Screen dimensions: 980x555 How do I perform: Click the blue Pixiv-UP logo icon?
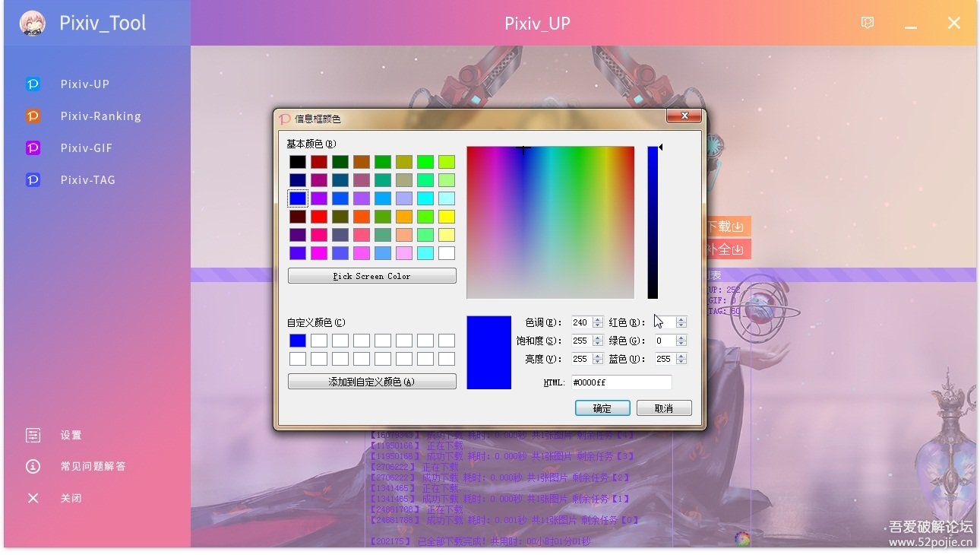(x=33, y=84)
